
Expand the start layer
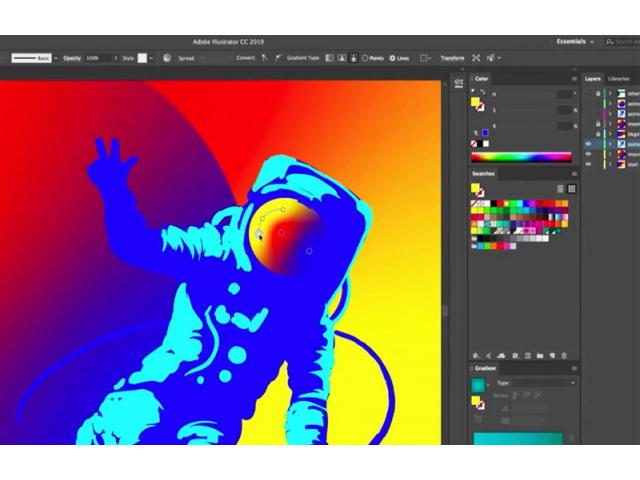(611, 164)
